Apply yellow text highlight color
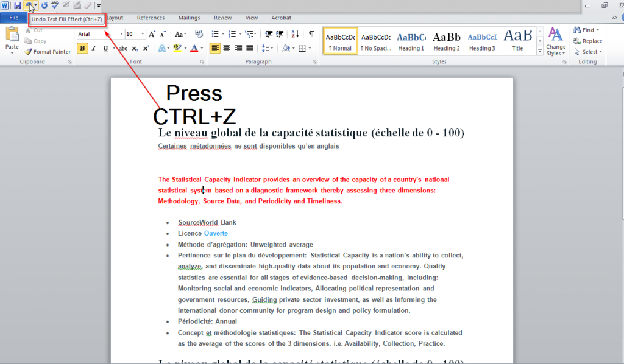Image resolution: width=624 pixels, height=364 pixels. tap(177, 48)
